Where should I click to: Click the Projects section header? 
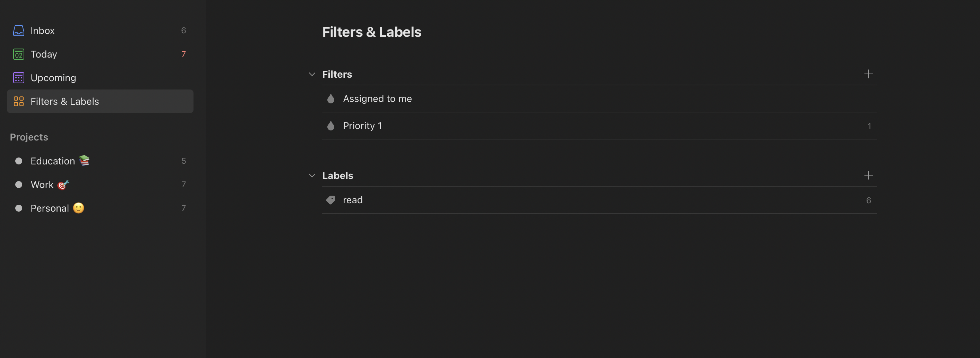click(29, 137)
